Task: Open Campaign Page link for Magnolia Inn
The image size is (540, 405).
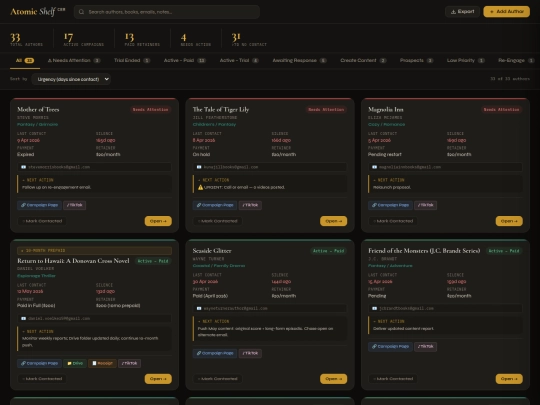Action: [x=390, y=205]
